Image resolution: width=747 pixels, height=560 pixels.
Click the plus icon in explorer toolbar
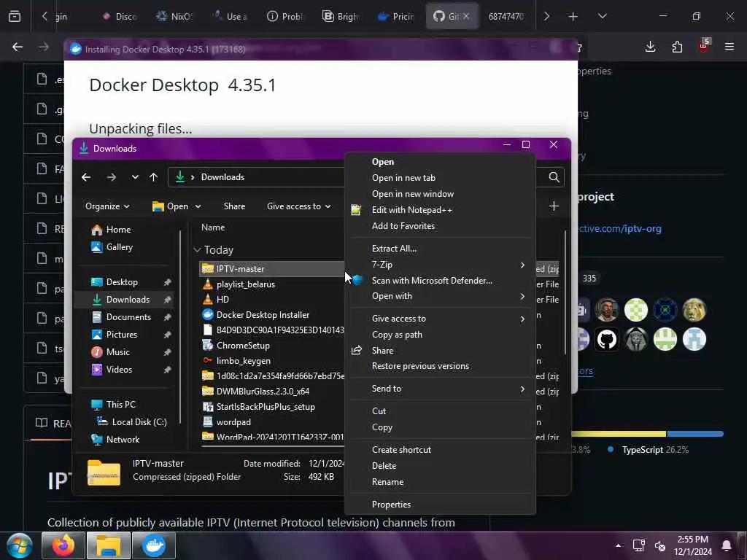point(554,206)
